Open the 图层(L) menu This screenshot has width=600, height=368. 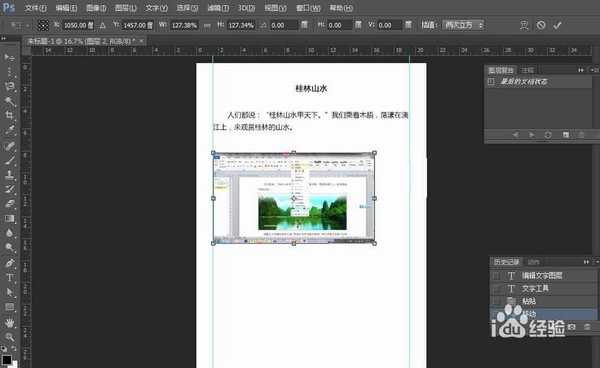pos(126,8)
